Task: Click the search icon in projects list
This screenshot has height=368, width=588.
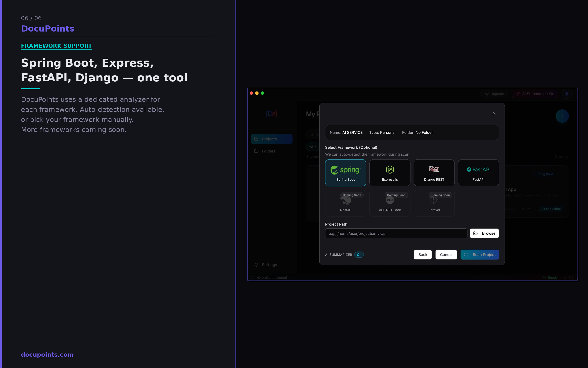Action: 311,134
